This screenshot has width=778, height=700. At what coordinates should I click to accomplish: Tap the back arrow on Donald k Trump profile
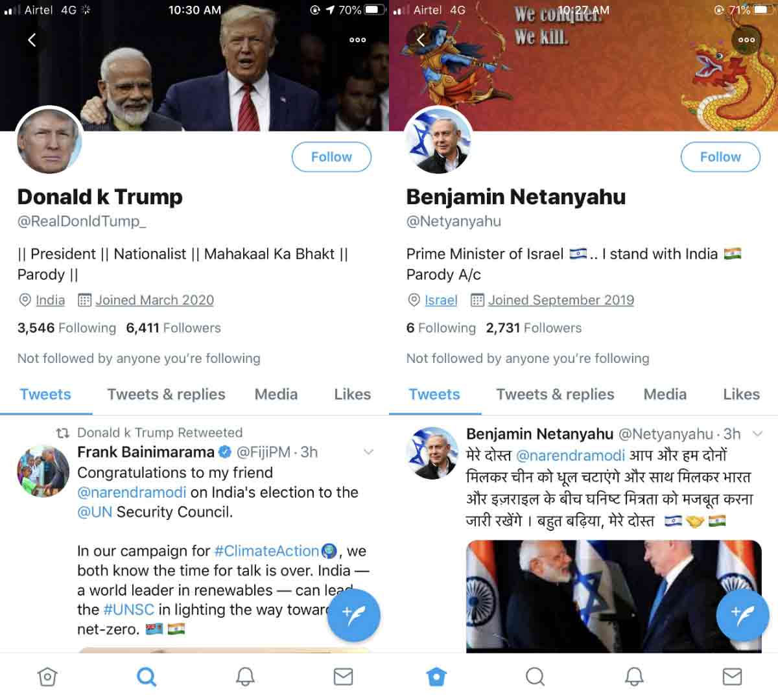click(x=32, y=40)
